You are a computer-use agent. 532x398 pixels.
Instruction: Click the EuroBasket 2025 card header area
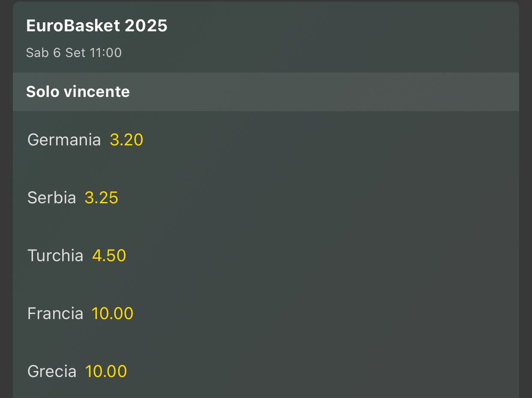266,37
